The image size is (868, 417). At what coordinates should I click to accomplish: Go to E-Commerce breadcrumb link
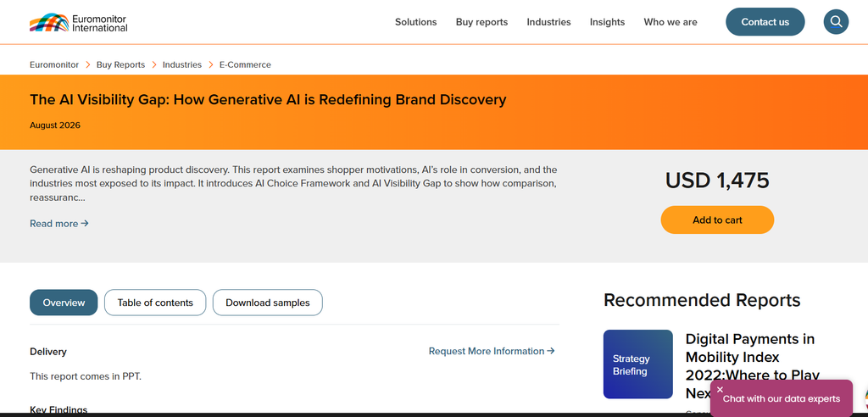coord(245,64)
